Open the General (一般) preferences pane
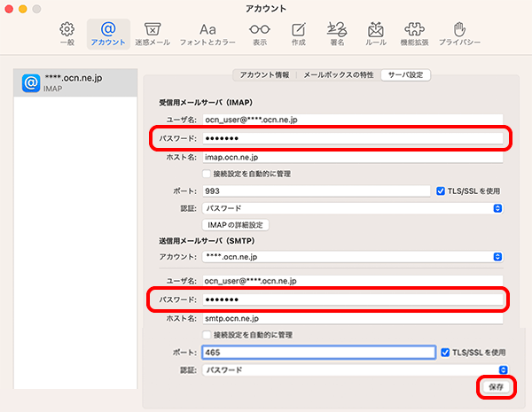The width and height of the screenshot is (532, 412). 66,34
